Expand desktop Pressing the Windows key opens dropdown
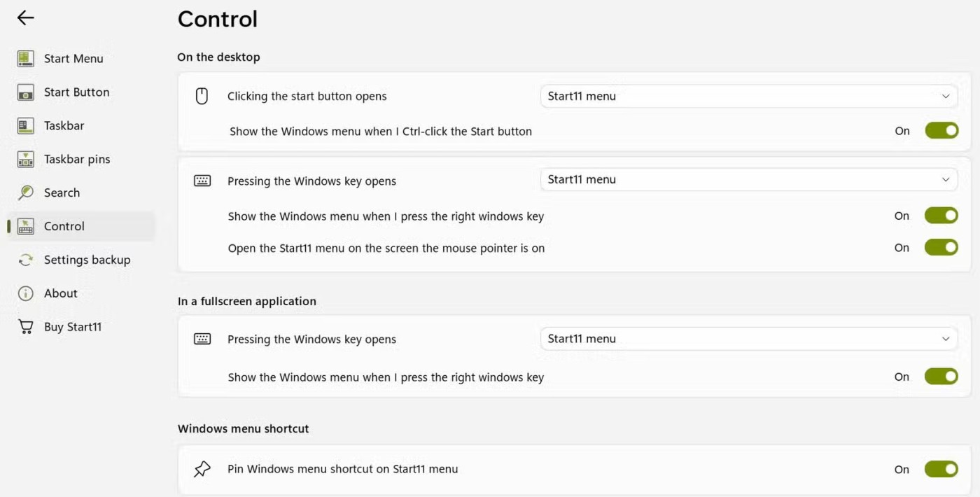The image size is (980, 497). [748, 180]
